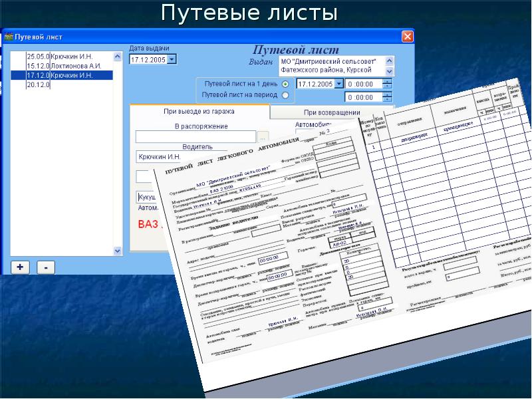Image resolution: width=532 pixels, height=399 pixels.
Task: Switch to При выезде из гаража tab
Action: point(199,111)
